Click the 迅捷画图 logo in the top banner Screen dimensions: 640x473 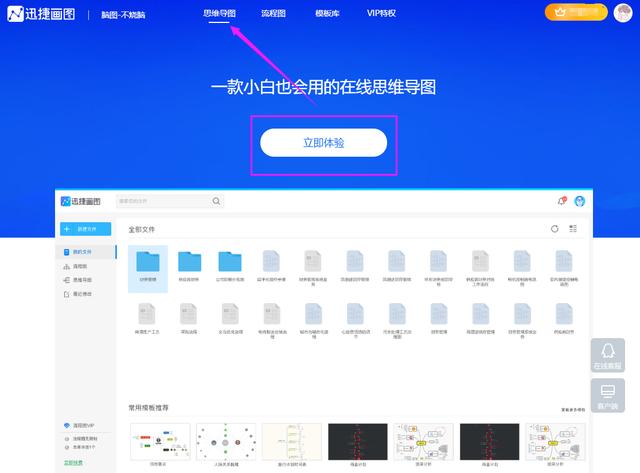[x=41, y=14]
